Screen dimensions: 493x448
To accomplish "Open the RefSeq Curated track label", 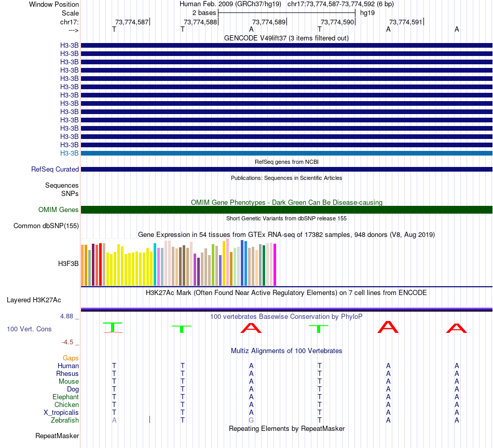I will click(54, 170).
